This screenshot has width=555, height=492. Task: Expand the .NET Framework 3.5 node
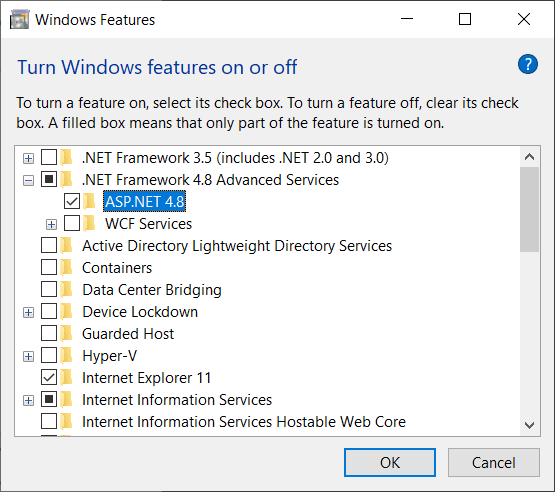point(28,158)
